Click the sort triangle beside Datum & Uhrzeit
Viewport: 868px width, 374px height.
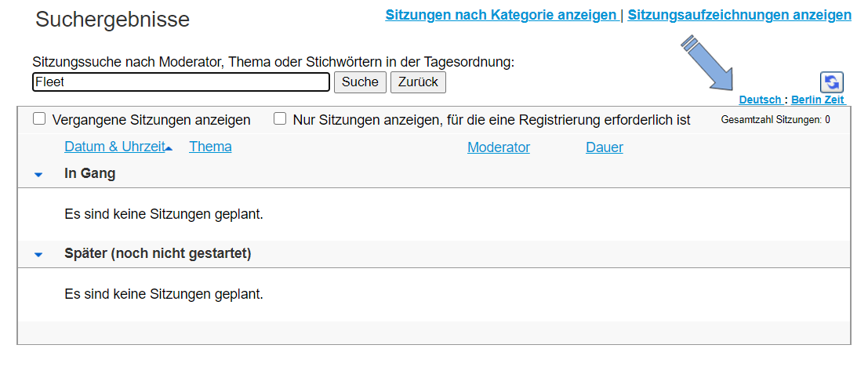pyautogui.click(x=169, y=149)
